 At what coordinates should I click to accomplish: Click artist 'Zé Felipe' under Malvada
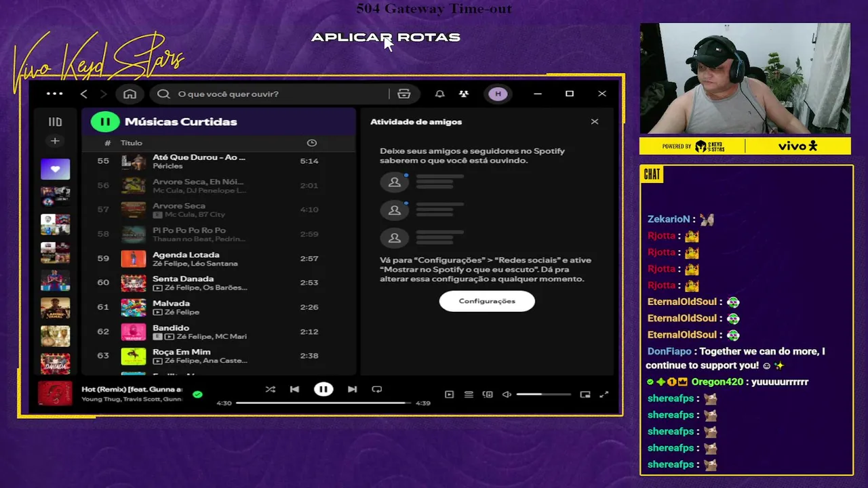pos(181,312)
